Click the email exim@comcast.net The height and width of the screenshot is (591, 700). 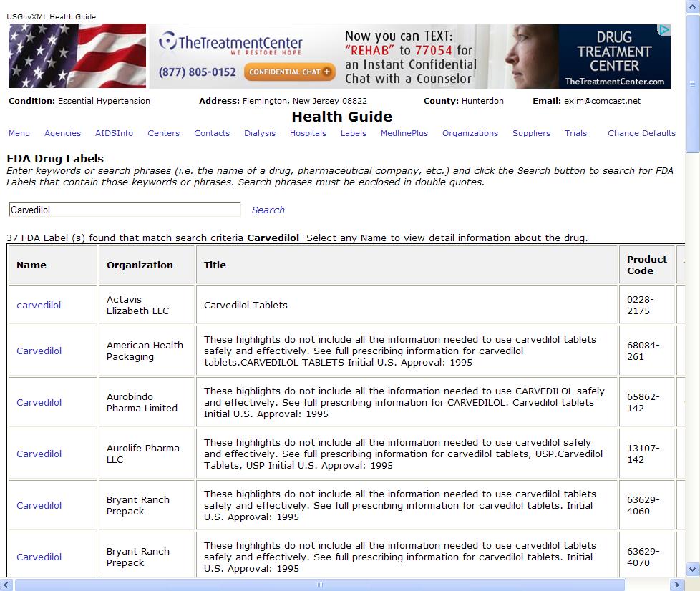click(602, 101)
